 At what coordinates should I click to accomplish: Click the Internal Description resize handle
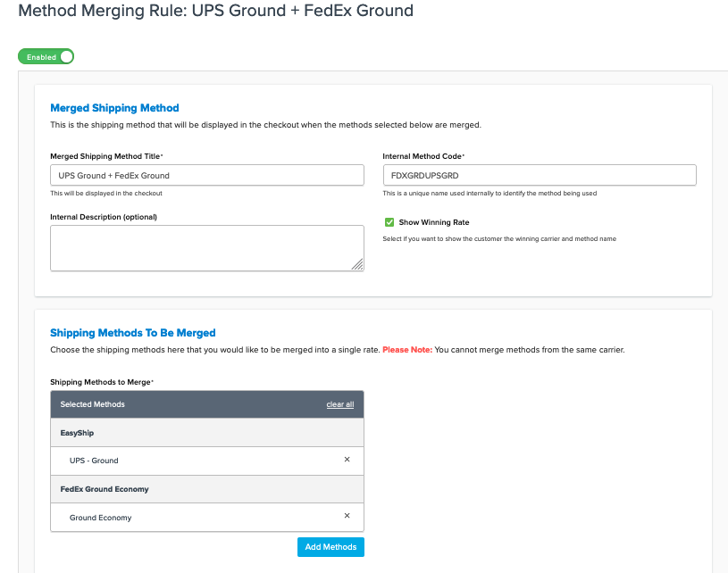tap(357, 264)
